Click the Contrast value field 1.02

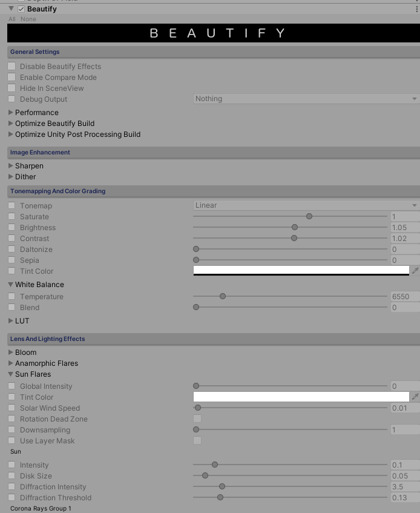tap(405, 238)
